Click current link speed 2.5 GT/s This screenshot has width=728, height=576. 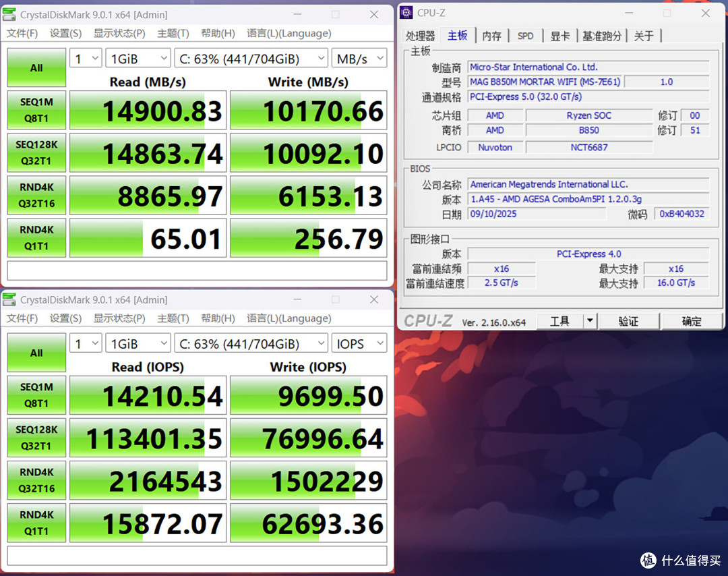(502, 283)
